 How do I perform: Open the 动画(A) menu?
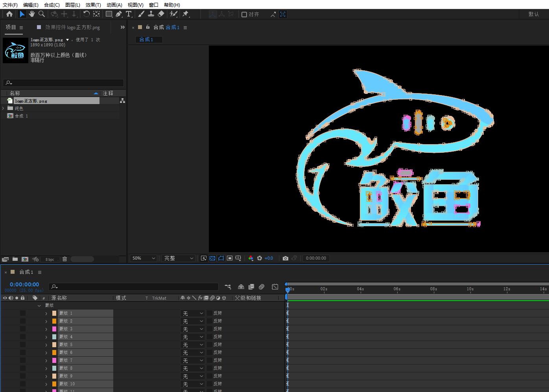point(114,5)
